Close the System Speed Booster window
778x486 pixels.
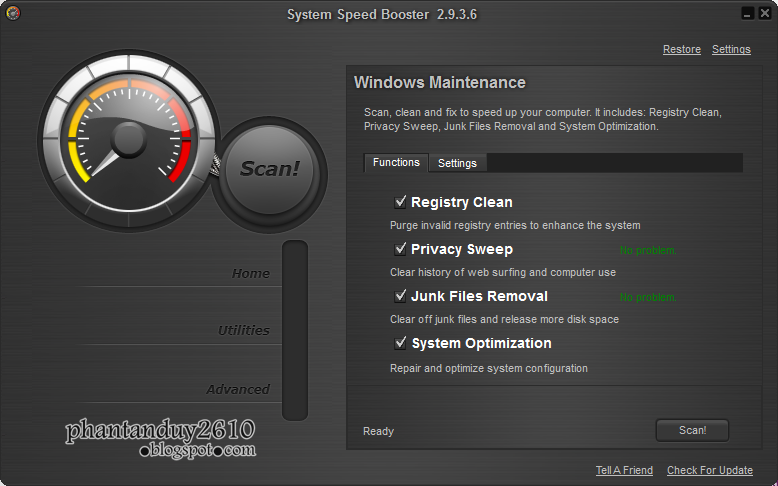pos(765,13)
